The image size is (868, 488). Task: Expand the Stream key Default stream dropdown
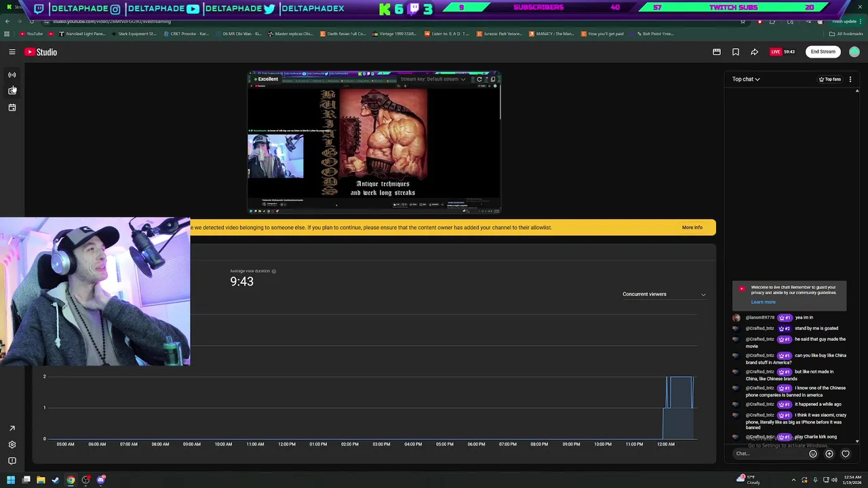pos(433,79)
